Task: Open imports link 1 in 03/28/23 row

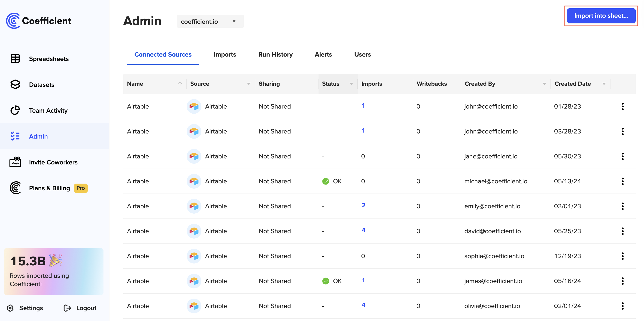Action: coord(363,130)
